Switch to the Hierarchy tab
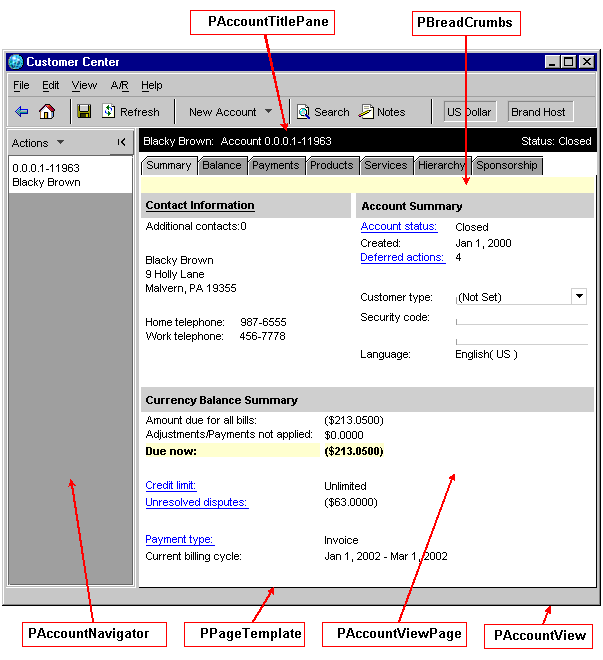The width and height of the screenshot is (603, 660). [x=441, y=165]
